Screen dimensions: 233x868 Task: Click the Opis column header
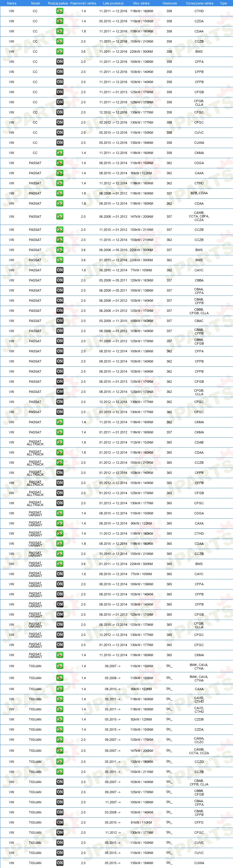(x=223, y=3)
